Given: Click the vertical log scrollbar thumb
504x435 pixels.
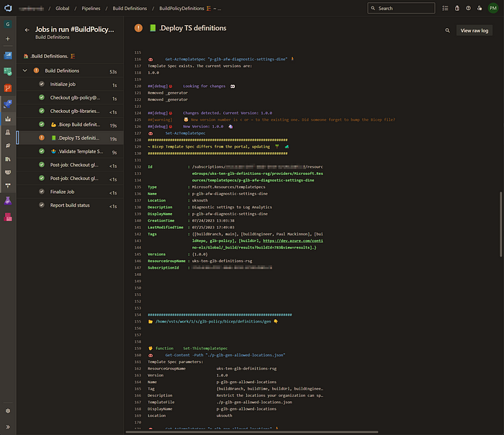Looking at the screenshot, I should pyautogui.click(x=500, y=224).
